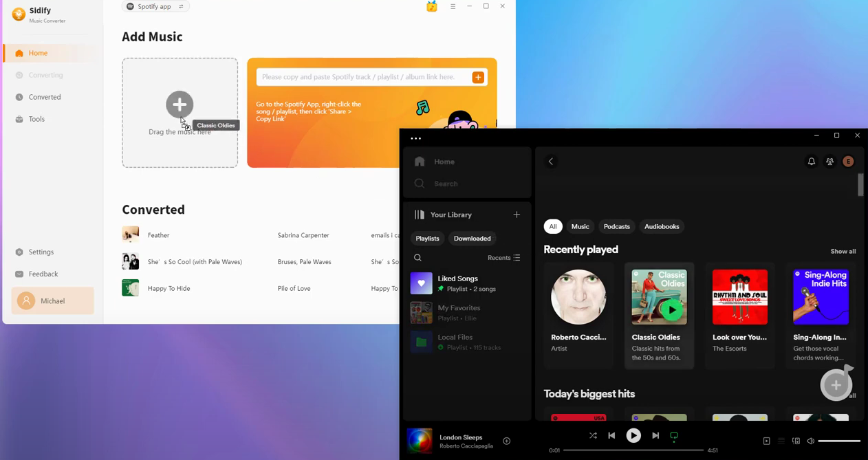Viewport: 868px width, 460px height.
Task: Click Pile of Love artist text
Action: click(x=294, y=288)
